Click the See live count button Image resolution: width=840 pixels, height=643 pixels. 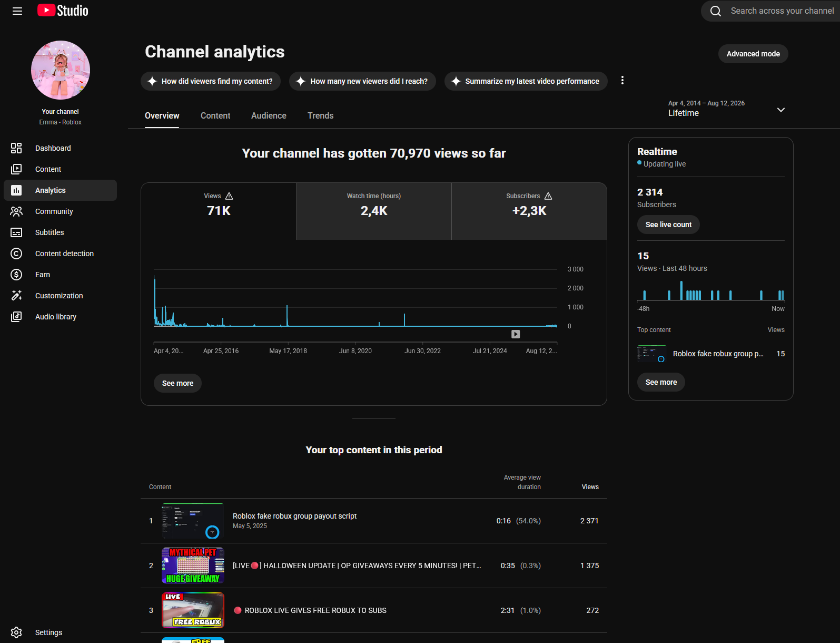[668, 225]
